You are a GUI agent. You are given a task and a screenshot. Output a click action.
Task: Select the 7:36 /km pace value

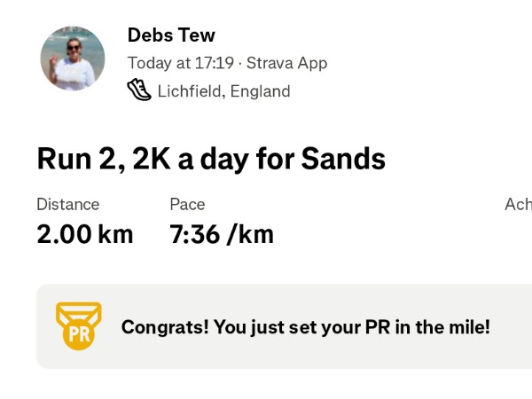pos(221,234)
